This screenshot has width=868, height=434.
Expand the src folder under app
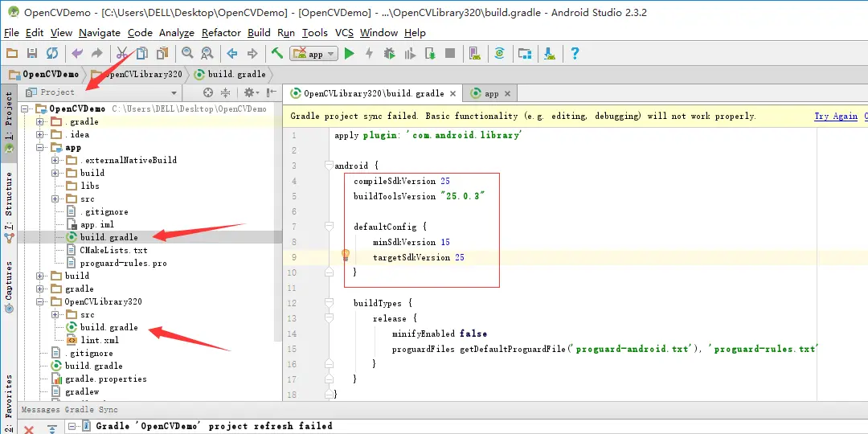point(55,199)
